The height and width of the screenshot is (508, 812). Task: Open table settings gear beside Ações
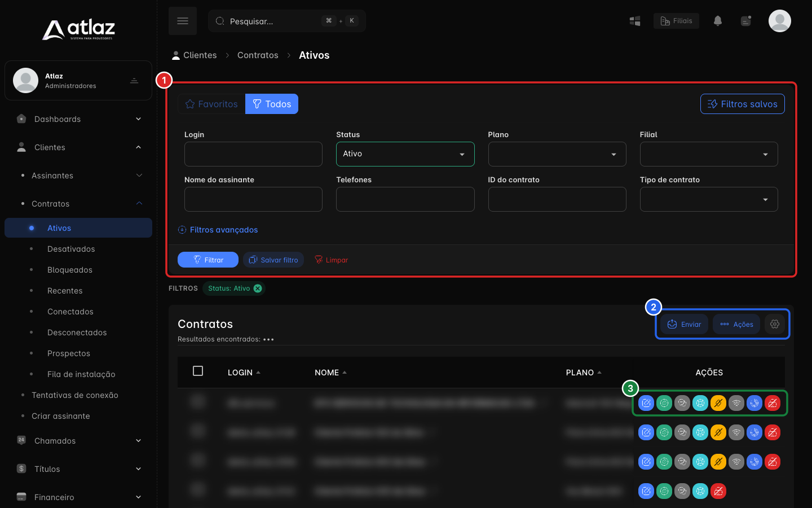tap(775, 324)
